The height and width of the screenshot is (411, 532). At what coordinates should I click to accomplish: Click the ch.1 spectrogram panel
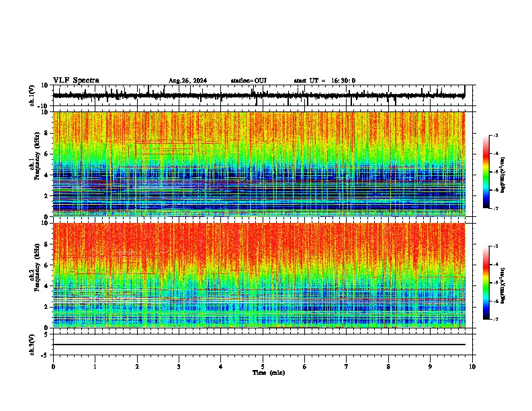tap(259, 164)
